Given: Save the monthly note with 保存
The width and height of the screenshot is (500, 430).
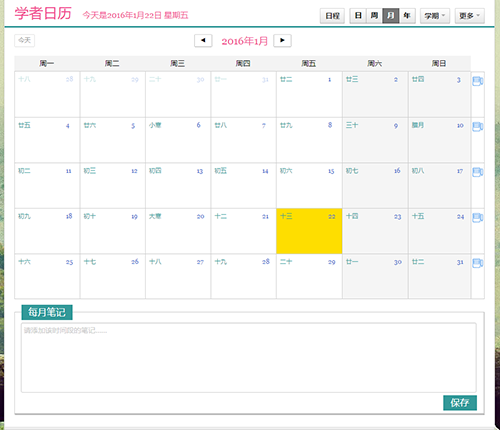Looking at the screenshot, I should point(460,403).
